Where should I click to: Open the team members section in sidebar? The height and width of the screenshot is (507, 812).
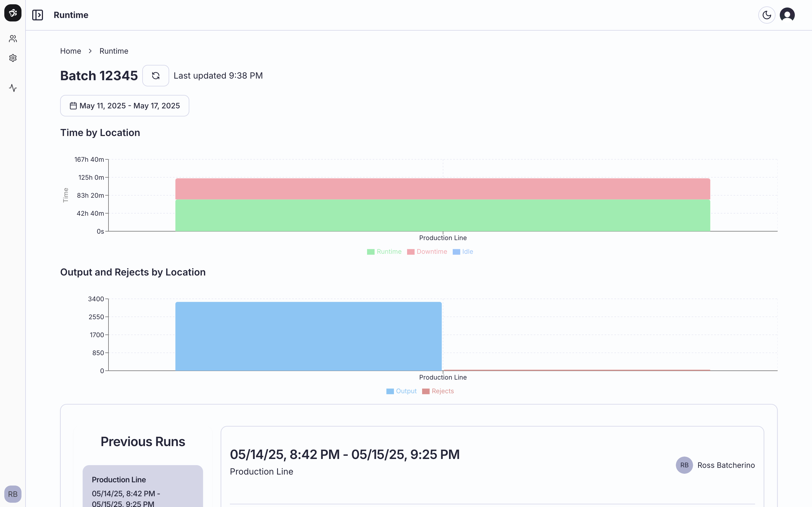click(13, 39)
